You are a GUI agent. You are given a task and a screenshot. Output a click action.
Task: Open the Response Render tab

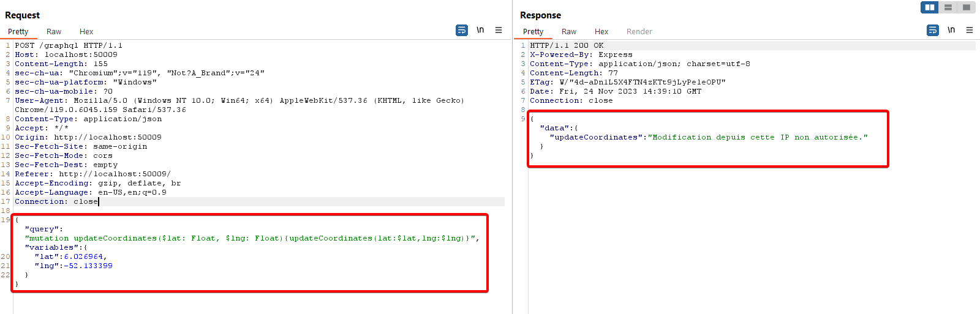coord(639,32)
